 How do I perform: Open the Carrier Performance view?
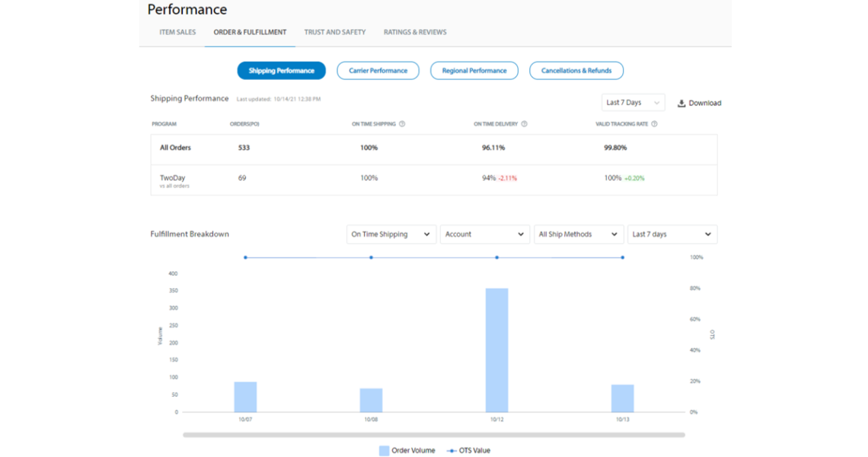[x=378, y=70]
